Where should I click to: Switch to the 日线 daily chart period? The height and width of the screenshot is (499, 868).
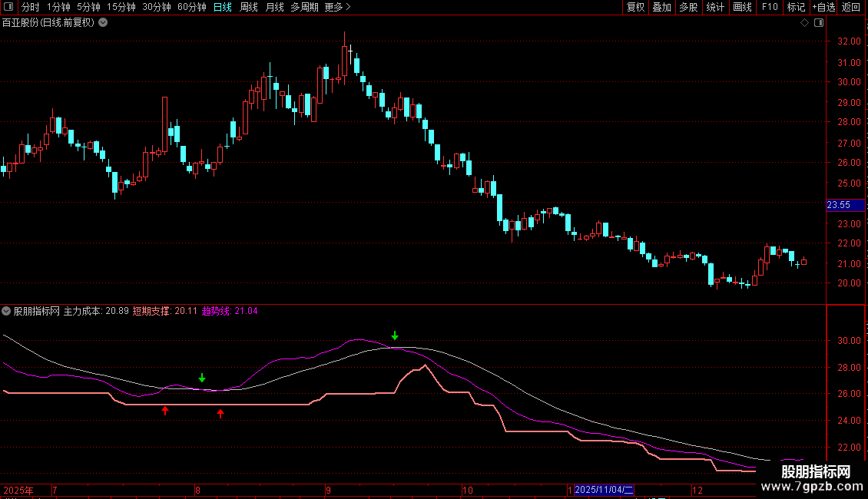tap(223, 7)
